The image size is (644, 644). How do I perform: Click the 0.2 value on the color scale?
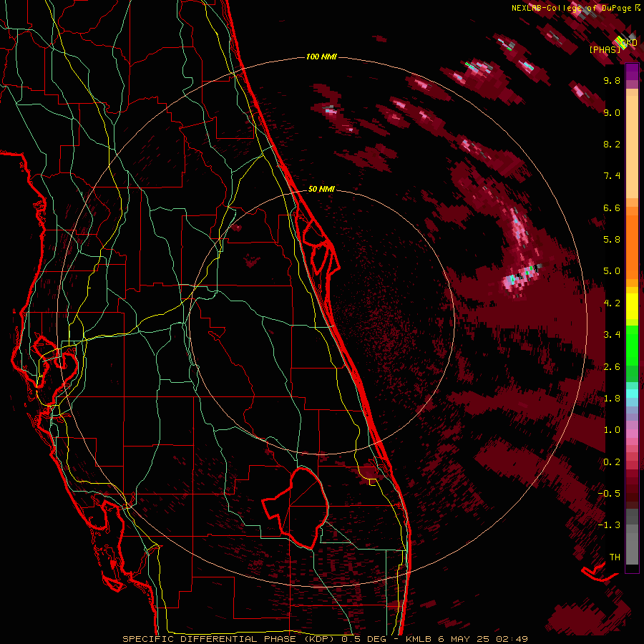pyautogui.click(x=612, y=462)
